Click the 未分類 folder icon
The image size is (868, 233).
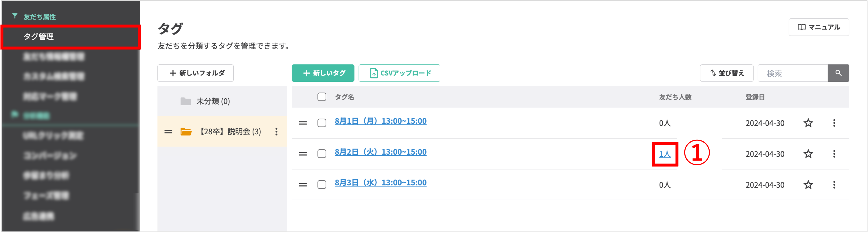(x=185, y=101)
